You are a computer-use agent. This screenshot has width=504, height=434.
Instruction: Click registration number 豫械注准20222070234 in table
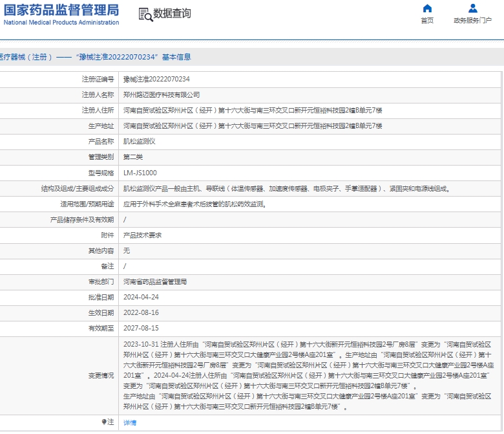(156, 79)
